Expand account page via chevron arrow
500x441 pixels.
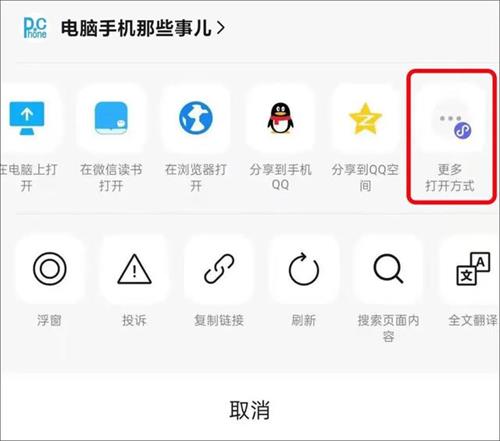tap(220, 28)
